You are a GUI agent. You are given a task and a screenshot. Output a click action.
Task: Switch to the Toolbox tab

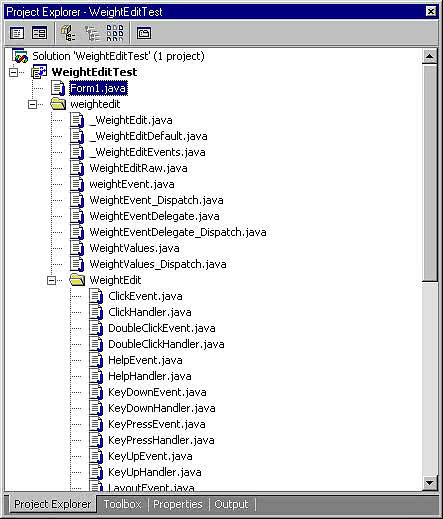(122, 504)
